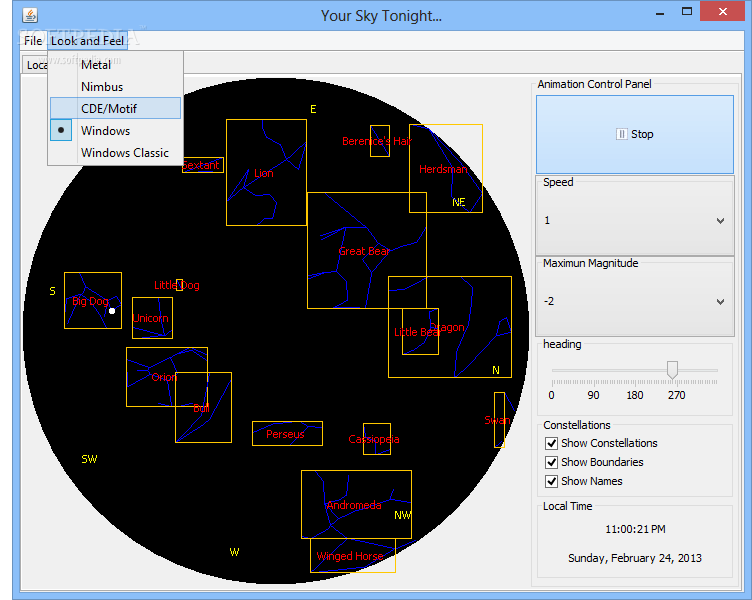Maximize the Your Sky Tonight window
Screen dimensions: 752x600
687,12
